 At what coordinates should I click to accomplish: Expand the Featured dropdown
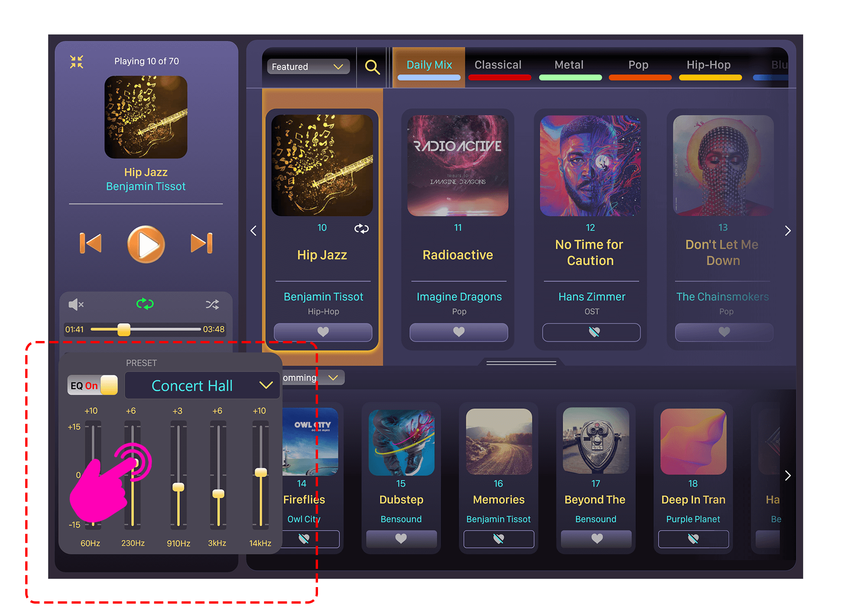pos(308,66)
